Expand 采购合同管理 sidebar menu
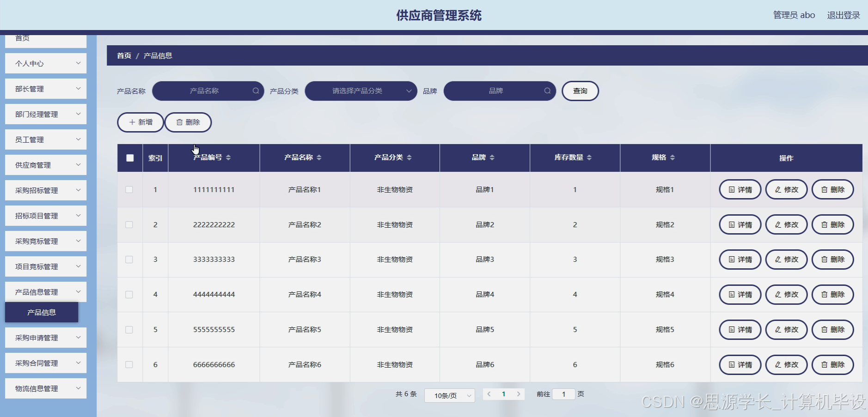Screen dimensions: 868x417 point(46,363)
